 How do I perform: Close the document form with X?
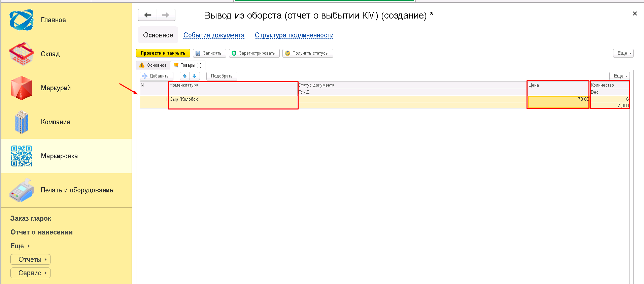pyautogui.click(x=635, y=13)
